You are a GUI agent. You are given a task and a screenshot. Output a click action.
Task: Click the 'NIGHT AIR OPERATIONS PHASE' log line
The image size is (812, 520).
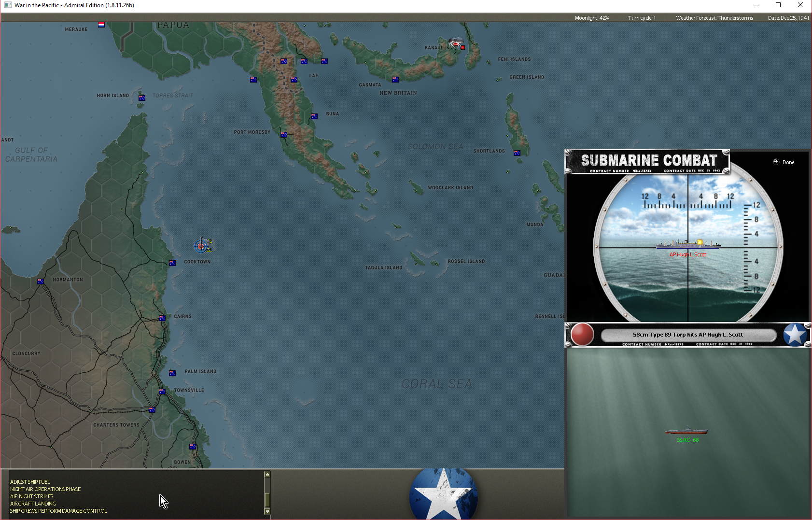coord(45,489)
